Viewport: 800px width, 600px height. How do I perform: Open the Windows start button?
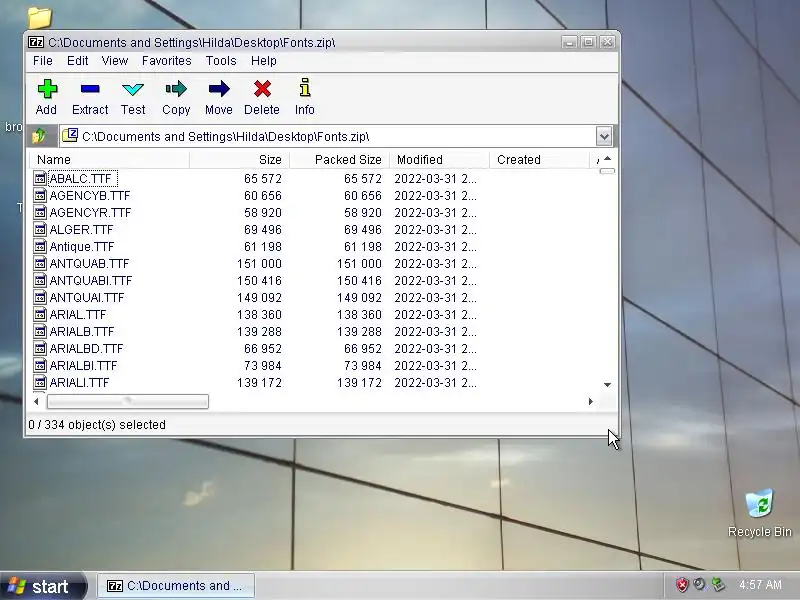43,586
